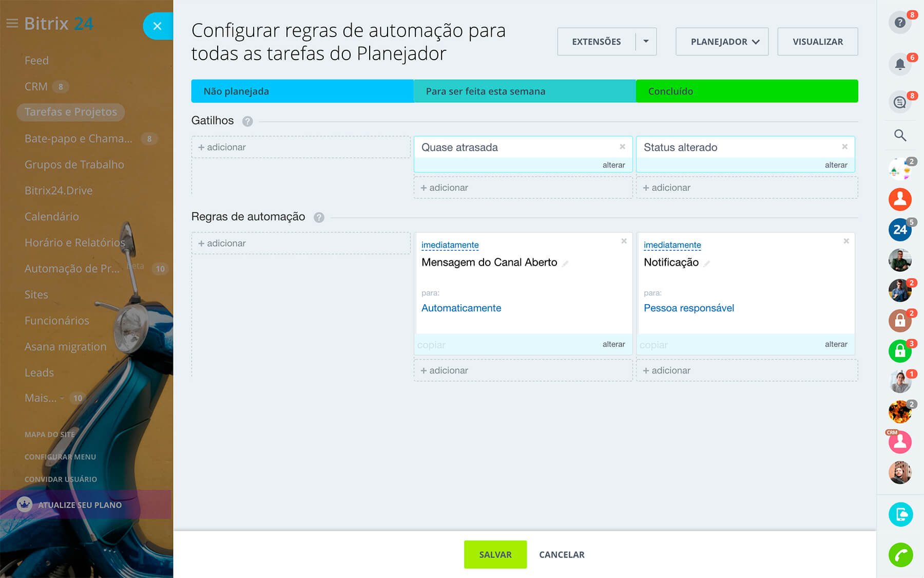
Task: Open the Planejador dropdown
Action: point(722,42)
